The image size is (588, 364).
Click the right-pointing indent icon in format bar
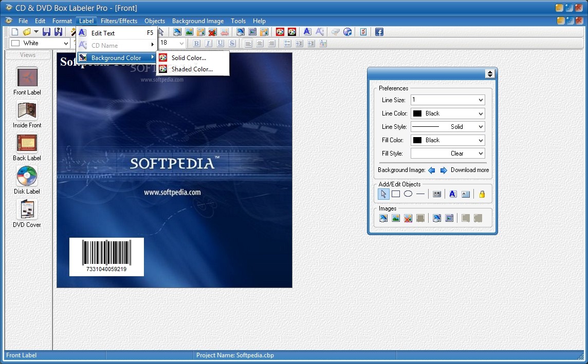pyautogui.click(x=311, y=44)
